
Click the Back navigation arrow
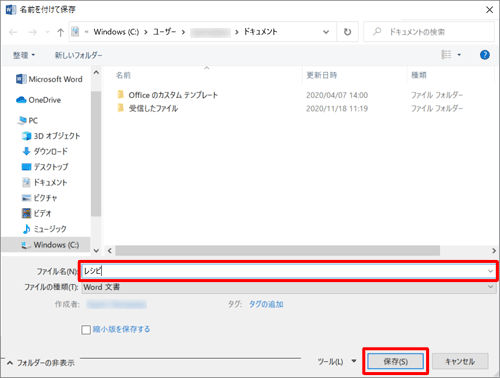(x=13, y=32)
